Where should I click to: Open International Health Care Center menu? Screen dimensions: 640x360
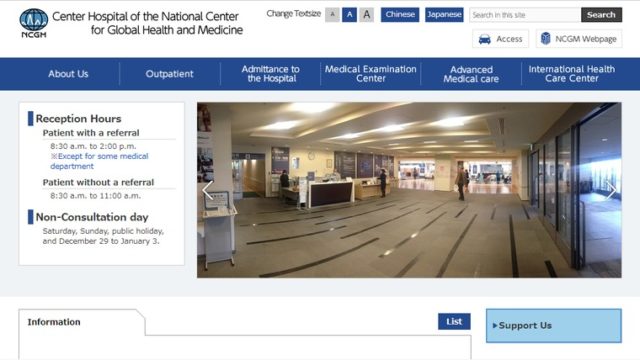(571, 74)
